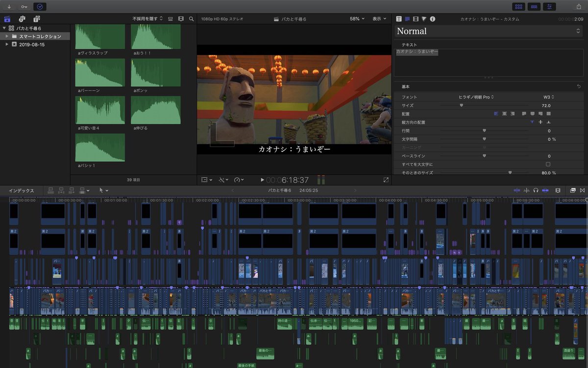Click the Share export button
Image resolution: width=588 pixels, height=368 pixels.
point(579,6)
